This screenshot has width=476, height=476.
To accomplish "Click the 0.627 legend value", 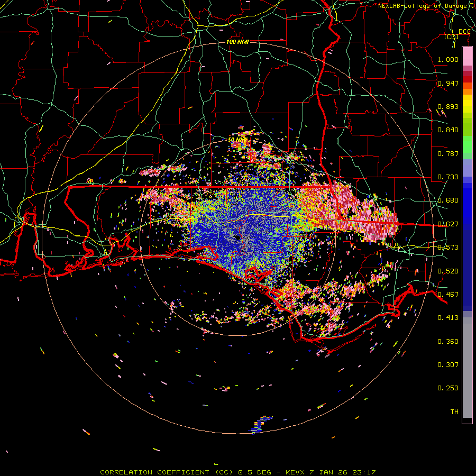I will point(448,224).
